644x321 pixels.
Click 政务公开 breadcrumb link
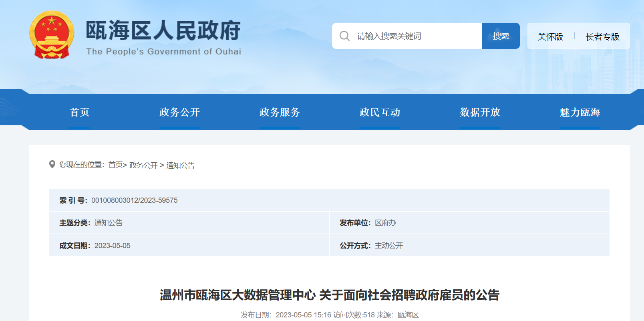[x=143, y=165]
